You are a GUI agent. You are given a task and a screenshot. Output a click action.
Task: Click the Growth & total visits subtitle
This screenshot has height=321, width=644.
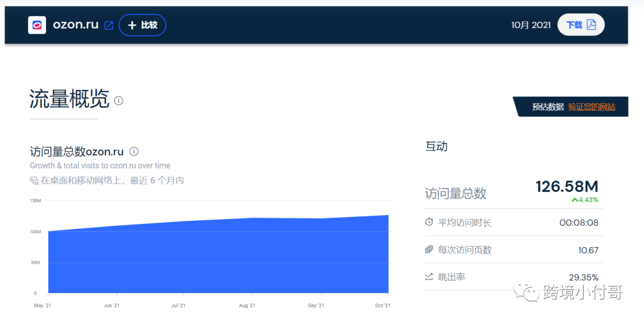click(x=100, y=166)
